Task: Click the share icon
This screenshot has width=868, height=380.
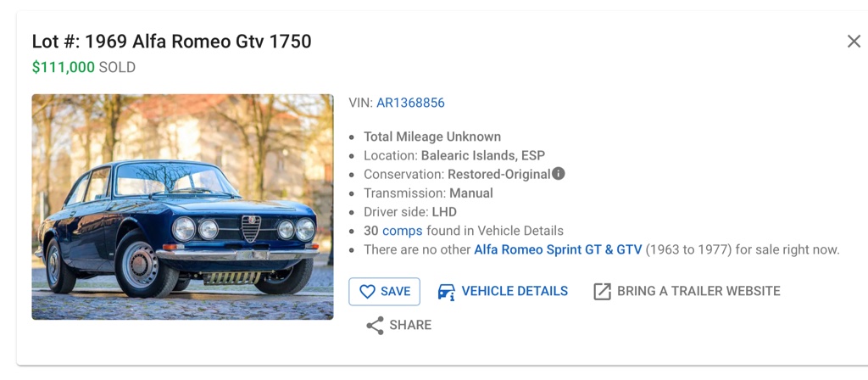Action: (x=375, y=326)
